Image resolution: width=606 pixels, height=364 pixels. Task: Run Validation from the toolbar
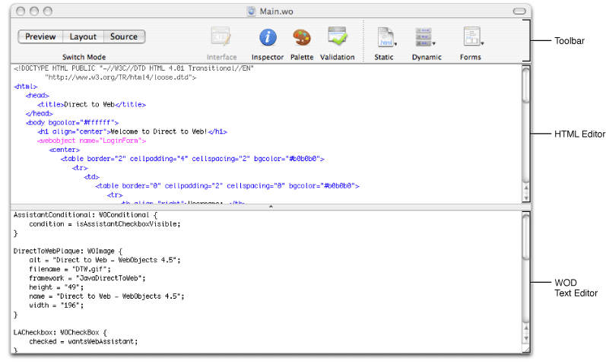[337, 37]
